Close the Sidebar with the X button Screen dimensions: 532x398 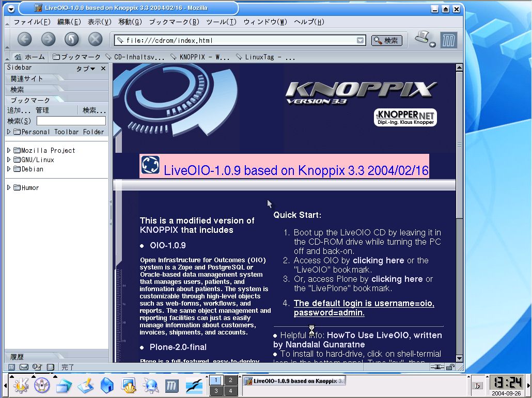(103, 69)
